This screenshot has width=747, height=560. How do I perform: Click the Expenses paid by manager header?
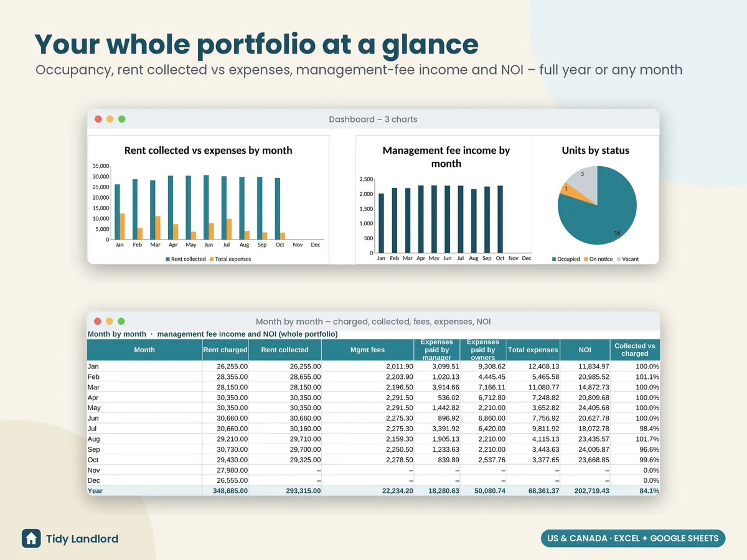[437, 350]
